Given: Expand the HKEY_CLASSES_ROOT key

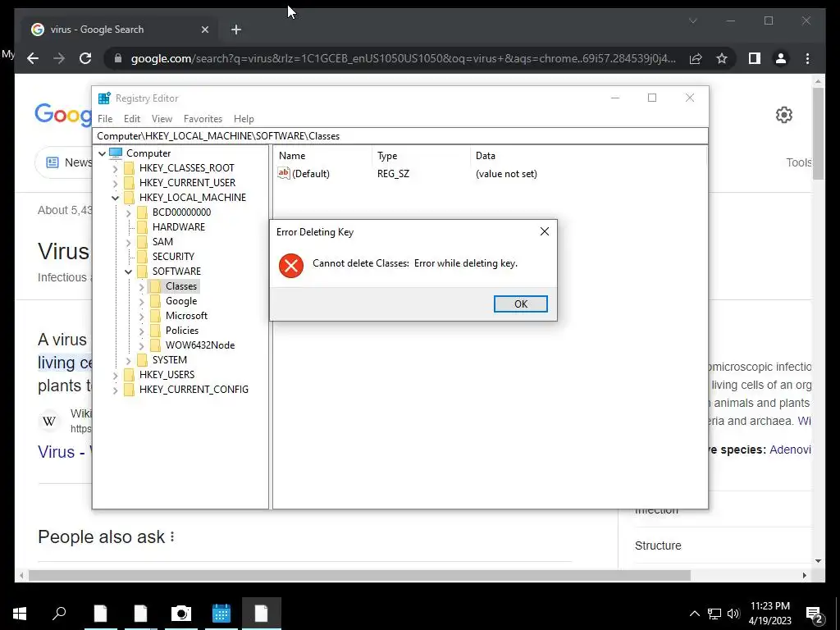Looking at the screenshot, I should 115,168.
